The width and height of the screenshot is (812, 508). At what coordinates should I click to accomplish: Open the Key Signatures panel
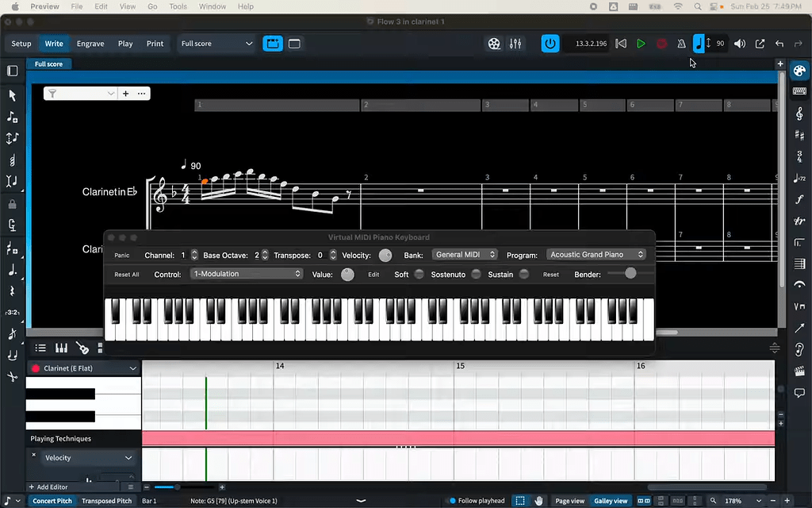799,135
